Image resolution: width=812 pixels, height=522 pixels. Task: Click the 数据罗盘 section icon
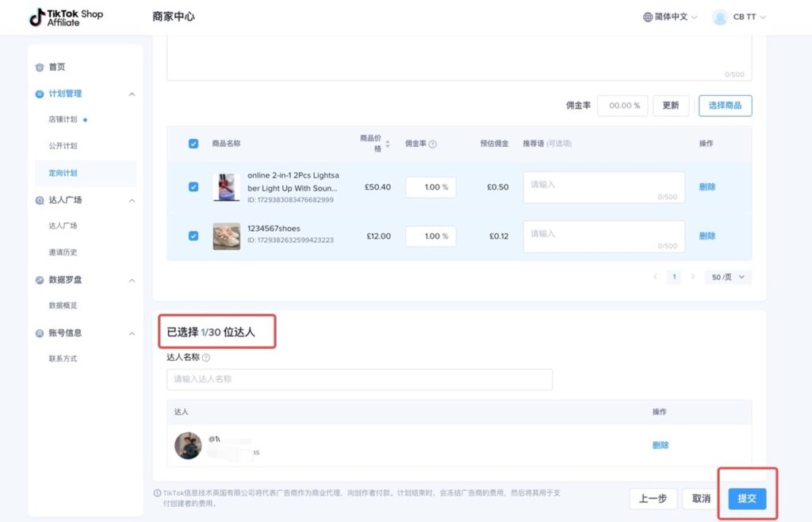[x=40, y=280]
